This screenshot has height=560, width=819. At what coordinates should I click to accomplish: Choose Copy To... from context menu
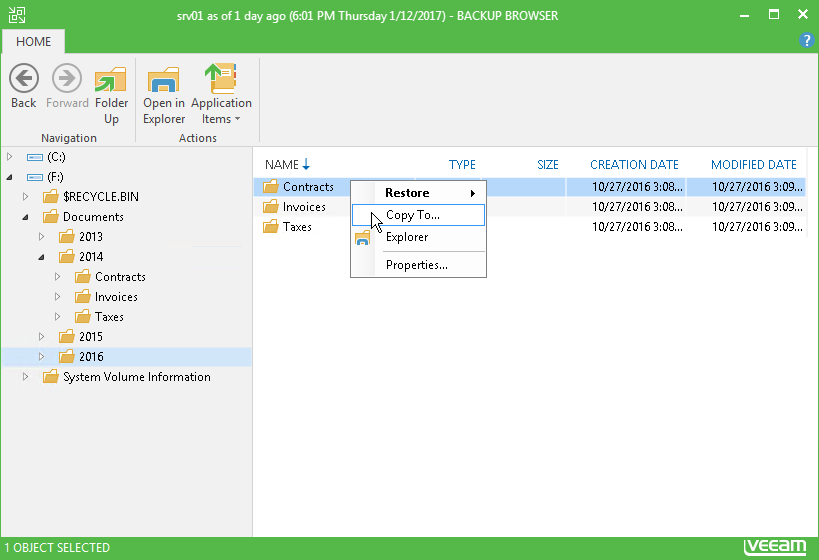pyautogui.click(x=418, y=215)
